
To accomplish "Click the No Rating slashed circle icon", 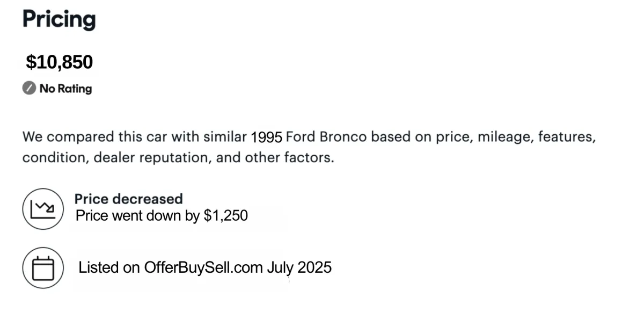I will 29,88.
